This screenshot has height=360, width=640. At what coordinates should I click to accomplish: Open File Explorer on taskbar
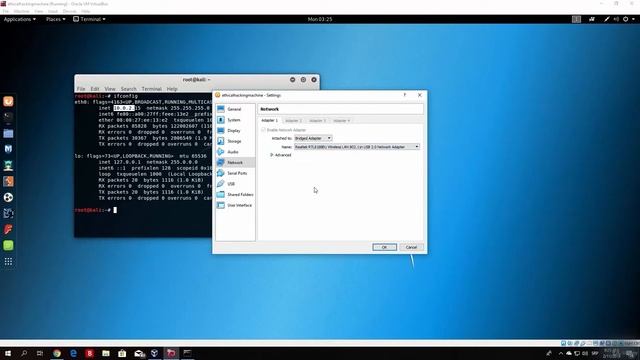pyautogui.click(x=106, y=353)
